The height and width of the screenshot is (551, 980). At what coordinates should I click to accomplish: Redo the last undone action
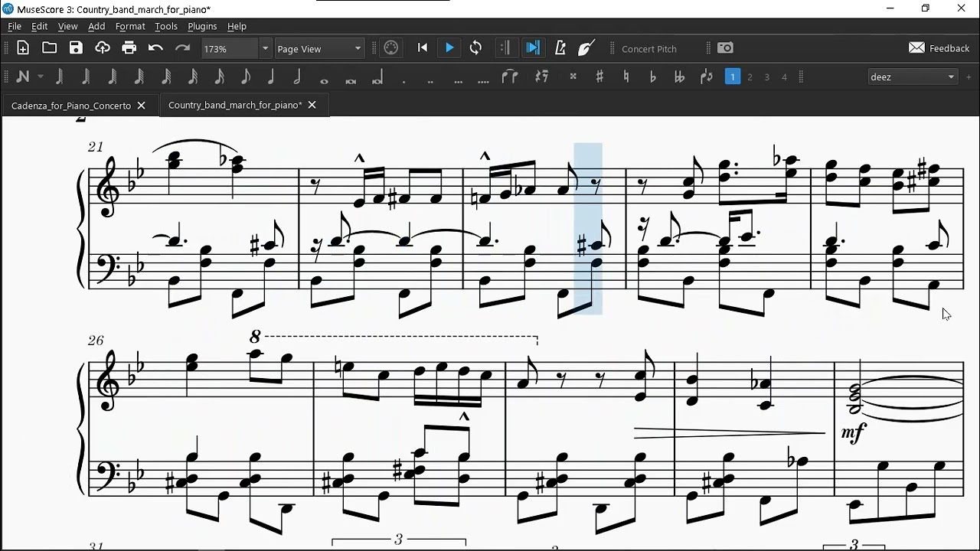click(x=182, y=48)
